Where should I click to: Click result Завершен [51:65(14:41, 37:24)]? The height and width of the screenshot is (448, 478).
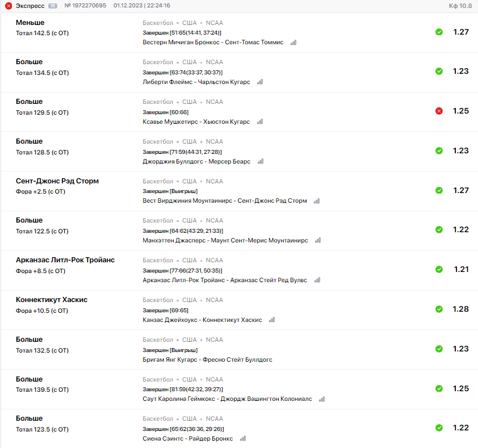click(x=182, y=32)
